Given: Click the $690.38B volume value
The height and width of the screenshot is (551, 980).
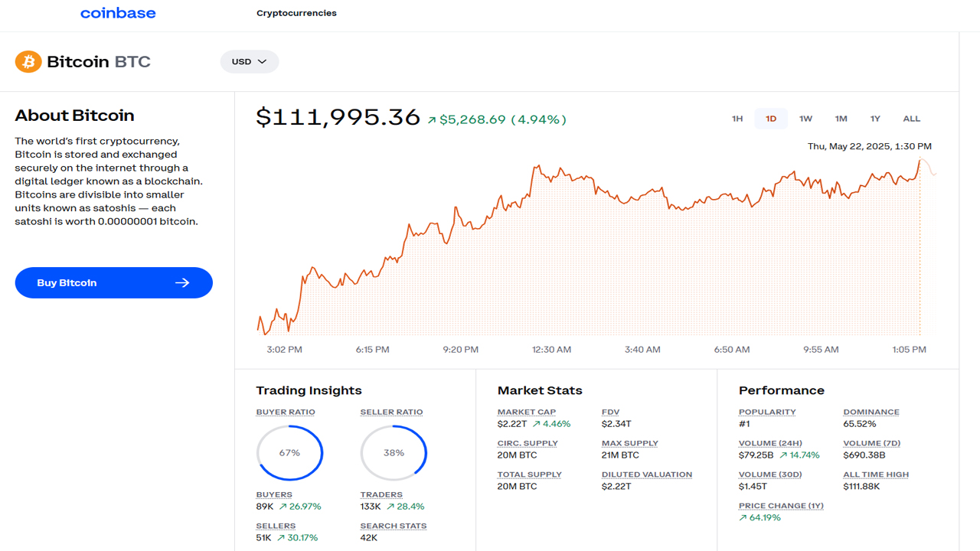Looking at the screenshot, I should [864, 455].
